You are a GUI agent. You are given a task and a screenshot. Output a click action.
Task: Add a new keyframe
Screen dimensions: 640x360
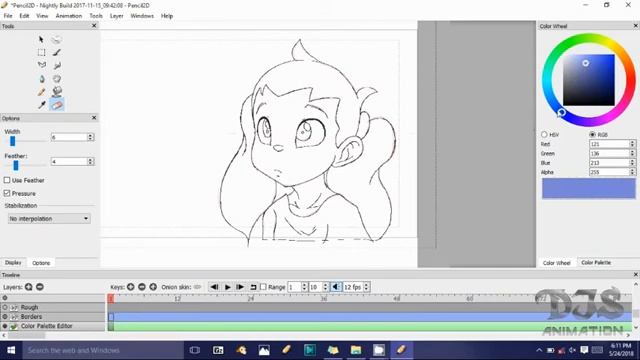[131, 287]
